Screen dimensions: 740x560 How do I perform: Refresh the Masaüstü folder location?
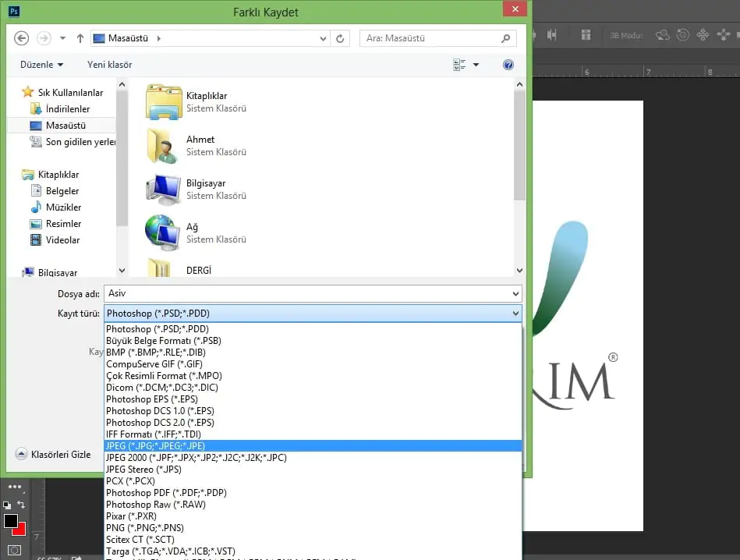coord(340,38)
